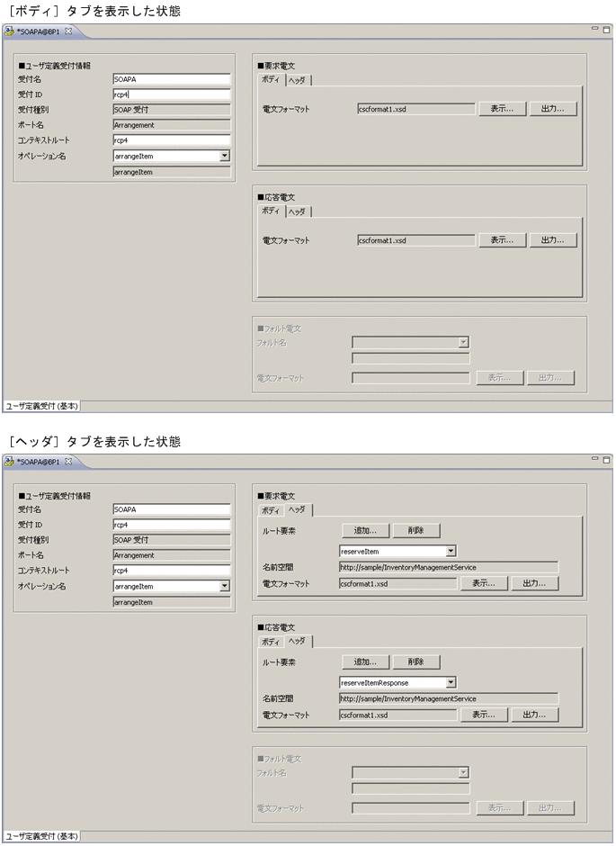Close the *SOAPA@BP1 tab in lower editor
Viewport: 616px width, 846px height.
[x=68, y=462]
